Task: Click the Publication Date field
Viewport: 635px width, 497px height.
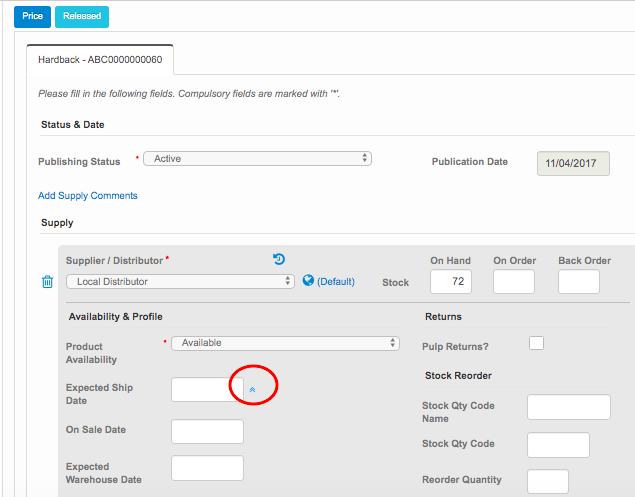Action: [573, 163]
